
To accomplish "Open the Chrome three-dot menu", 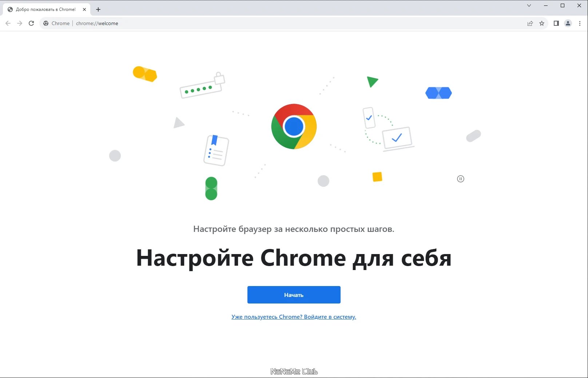I will [x=580, y=23].
